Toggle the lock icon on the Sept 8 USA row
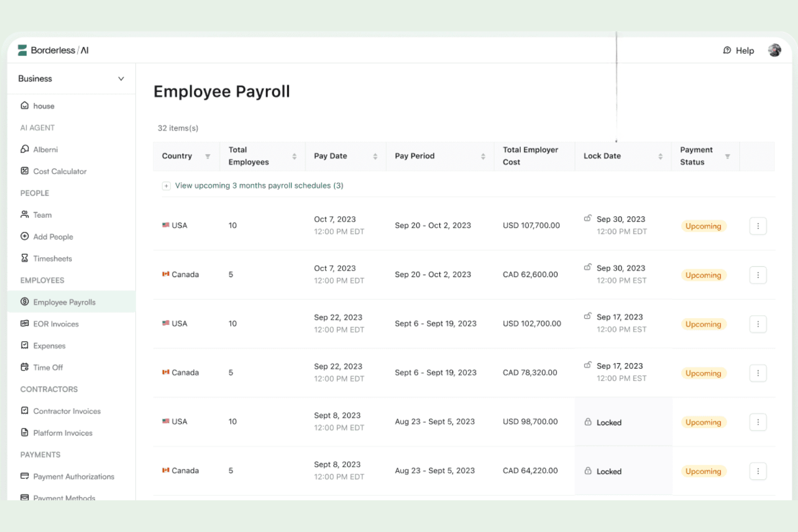798x532 pixels. (588, 422)
